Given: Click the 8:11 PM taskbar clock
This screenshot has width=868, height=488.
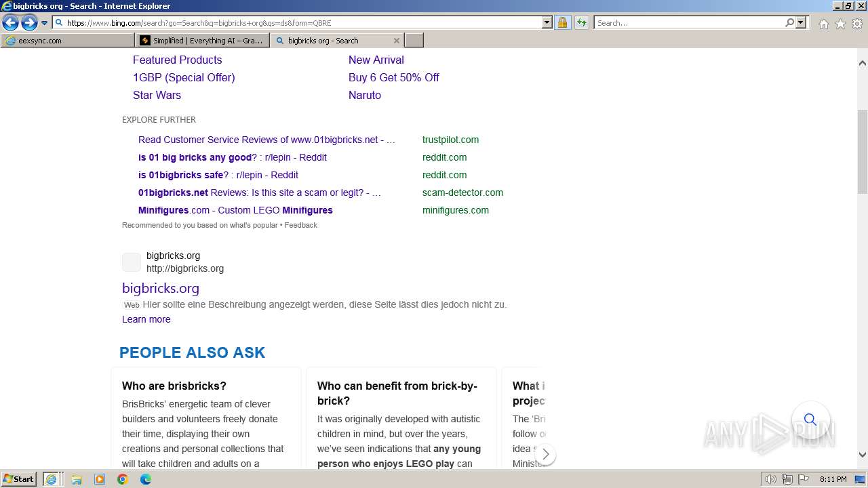Looking at the screenshot, I should point(833,479).
